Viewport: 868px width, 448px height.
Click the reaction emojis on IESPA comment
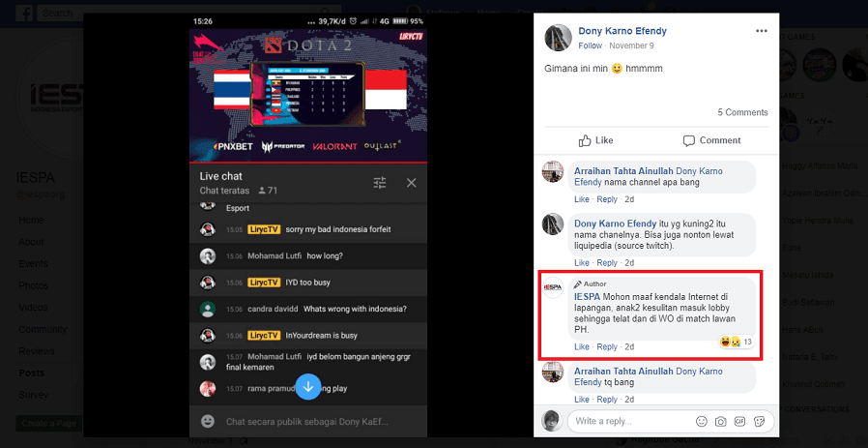pyautogui.click(x=730, y=342)
